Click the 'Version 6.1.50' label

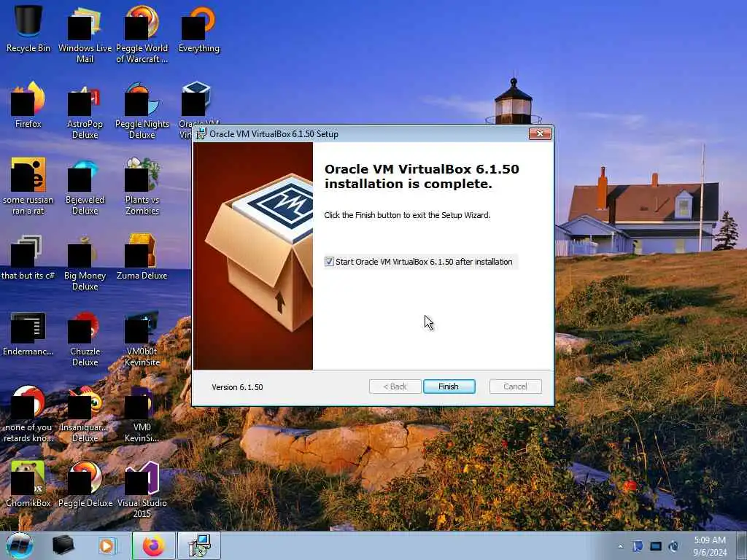(x=237, y=387)
